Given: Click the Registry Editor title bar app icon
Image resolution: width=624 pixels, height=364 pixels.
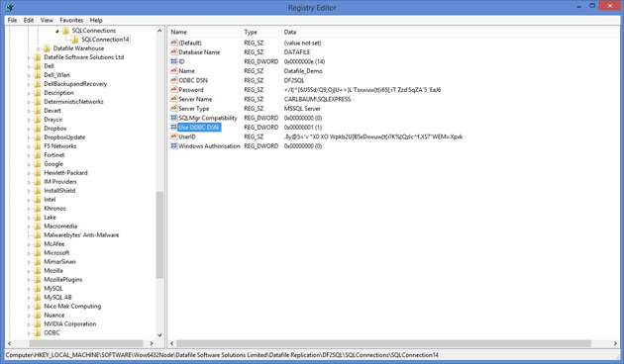Looking at the screenshot, I should coord(10,8).
